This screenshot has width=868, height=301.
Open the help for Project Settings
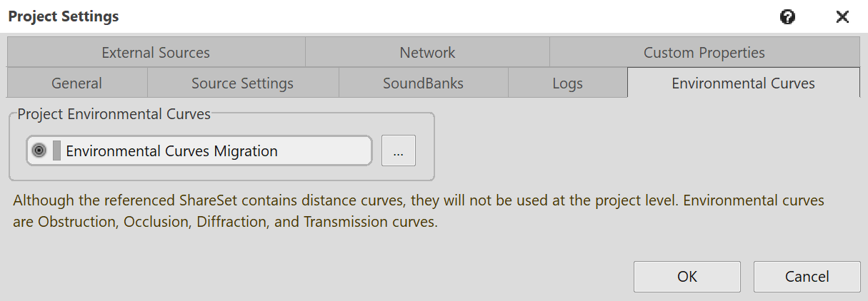coord(788,16)
